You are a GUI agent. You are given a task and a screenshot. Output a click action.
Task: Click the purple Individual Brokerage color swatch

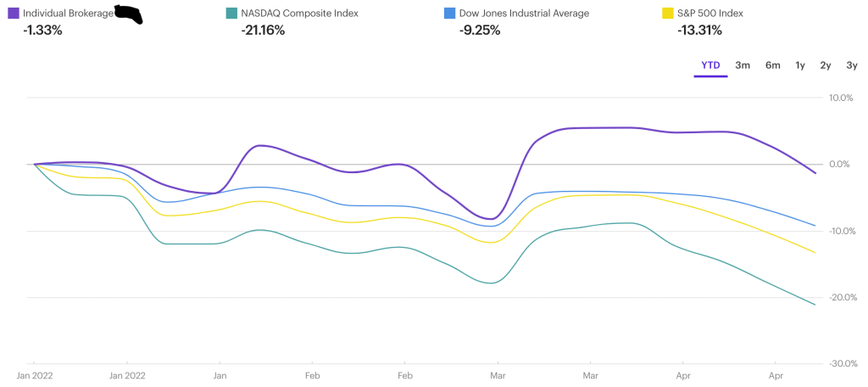pyautogui.click(x=14, y=14)
